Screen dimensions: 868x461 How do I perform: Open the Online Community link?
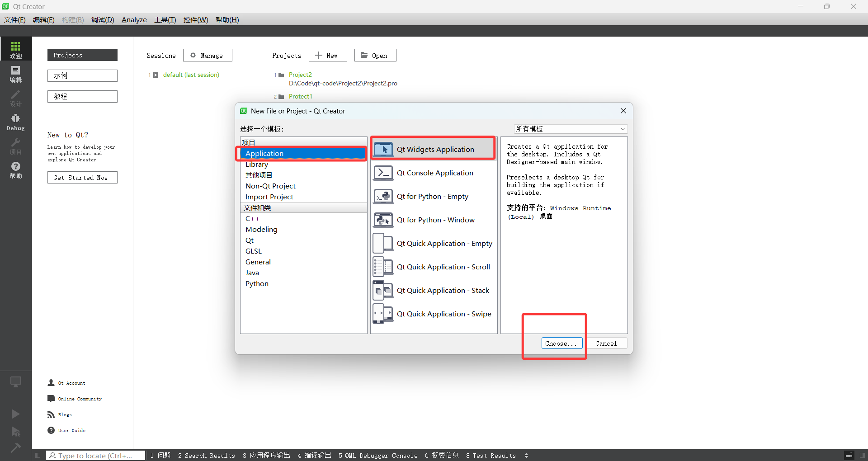tap(75, 399)
